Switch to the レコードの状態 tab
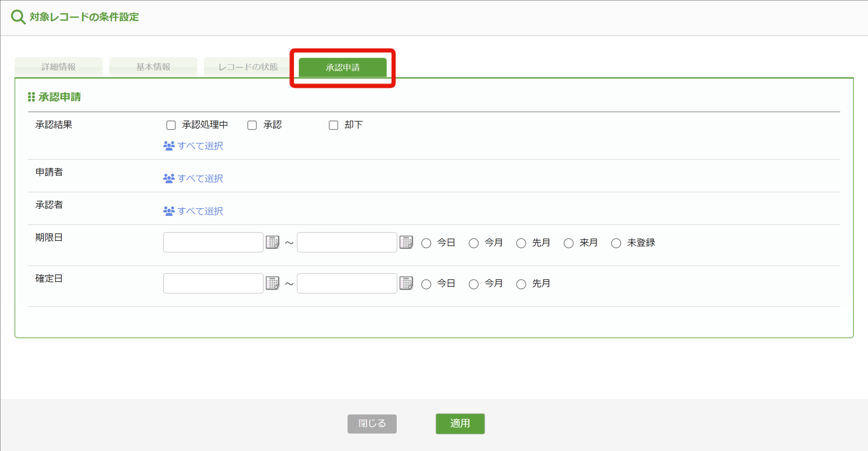868x451 pixels. [248, 67]
